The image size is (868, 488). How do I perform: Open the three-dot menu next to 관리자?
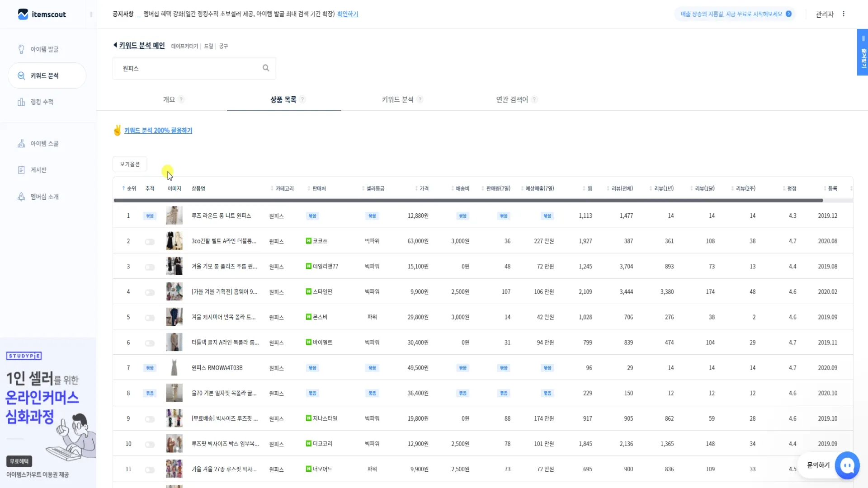pyautogui.click(x=844, y=14)
